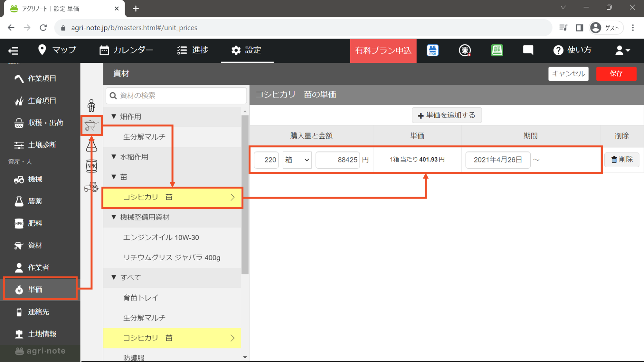Select 育苗トレイ item
The width and height of the screenshot is (644, 362).
(x=172, y=298)
